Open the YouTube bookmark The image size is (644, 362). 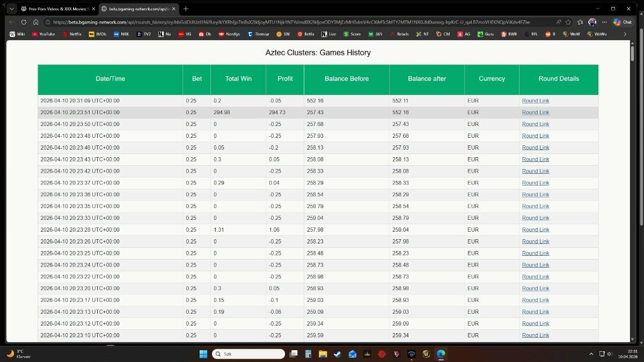(43, 34)
